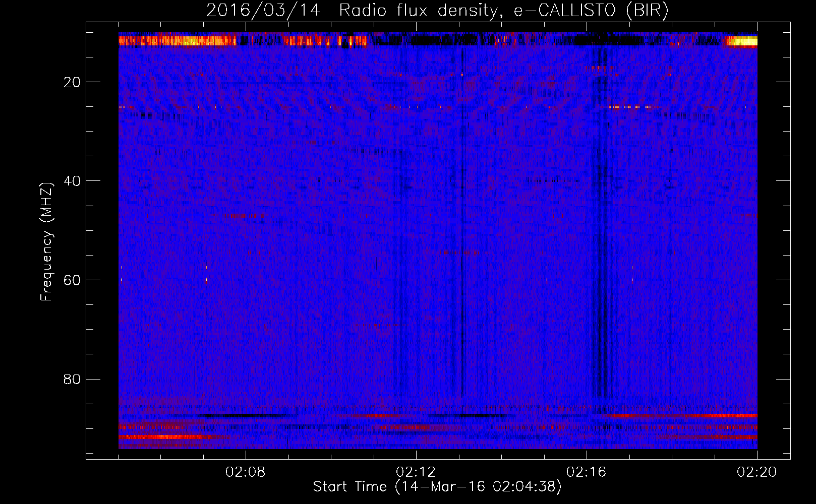The image size is (816, 504).
Task: Click the 80 frequency tick label
Action: [x=73, y=379]
